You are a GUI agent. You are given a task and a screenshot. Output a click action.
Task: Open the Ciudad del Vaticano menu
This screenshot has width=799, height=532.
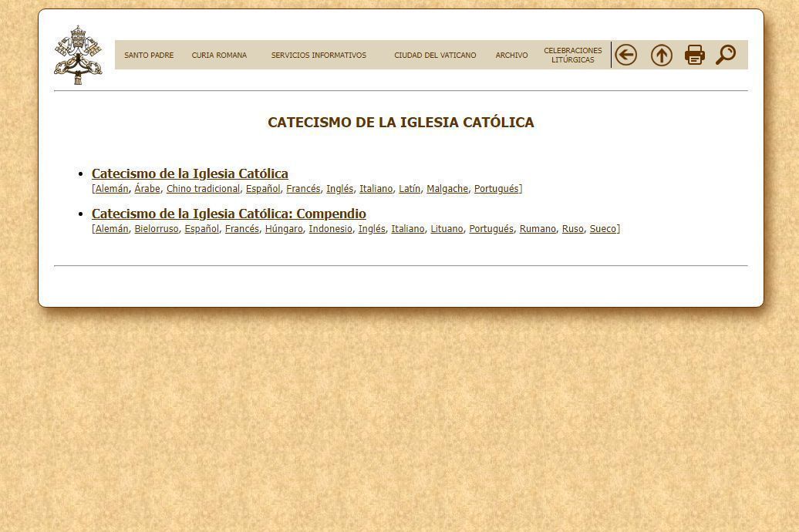point(435,55)
